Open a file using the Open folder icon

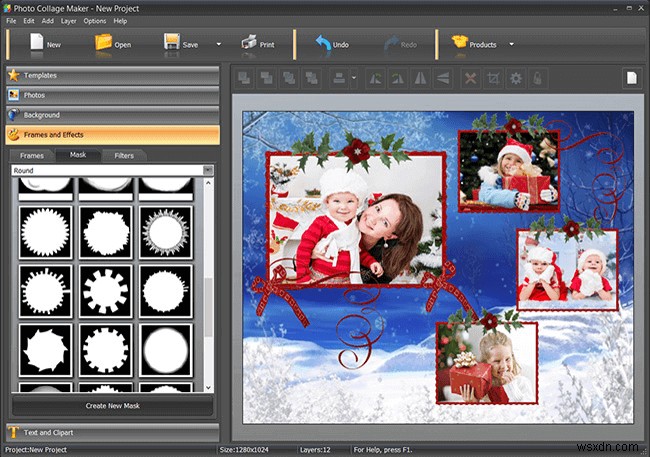[x=104, y=43]
